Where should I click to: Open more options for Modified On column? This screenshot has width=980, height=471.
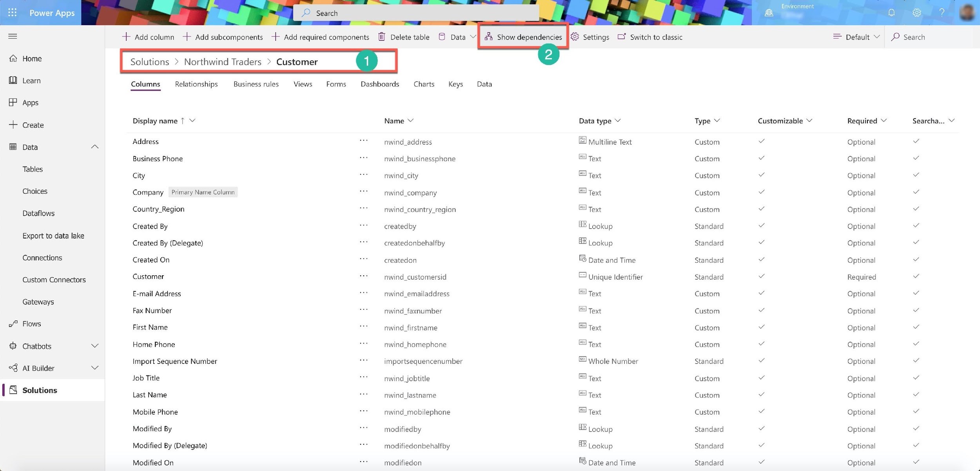point(364,462)
